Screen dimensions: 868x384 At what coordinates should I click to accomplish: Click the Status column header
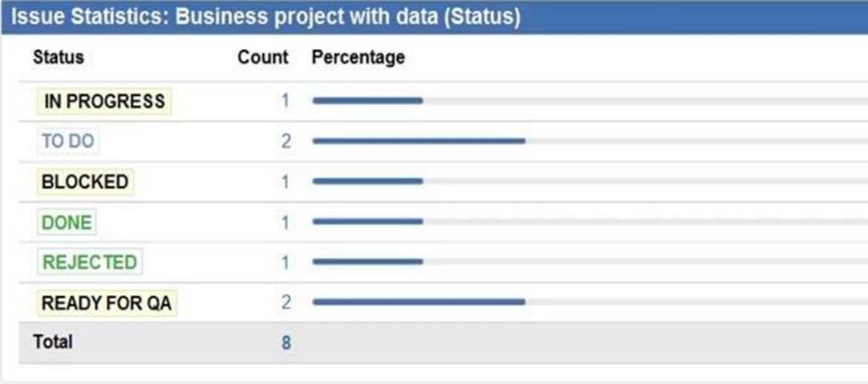pos(58,58)
